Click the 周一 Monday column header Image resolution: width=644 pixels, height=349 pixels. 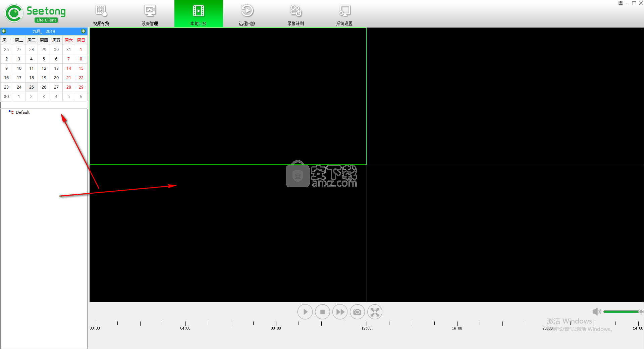tap(6, 40)
